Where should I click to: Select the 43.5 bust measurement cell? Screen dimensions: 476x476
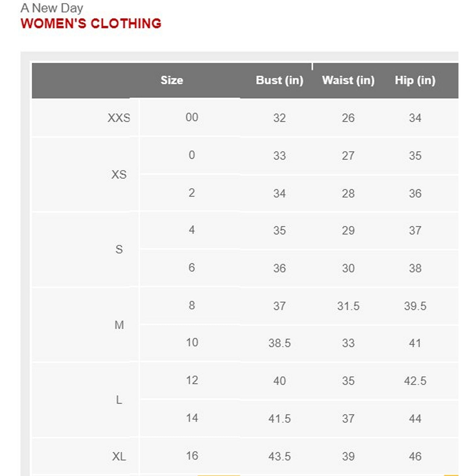[x=279, y=457]
